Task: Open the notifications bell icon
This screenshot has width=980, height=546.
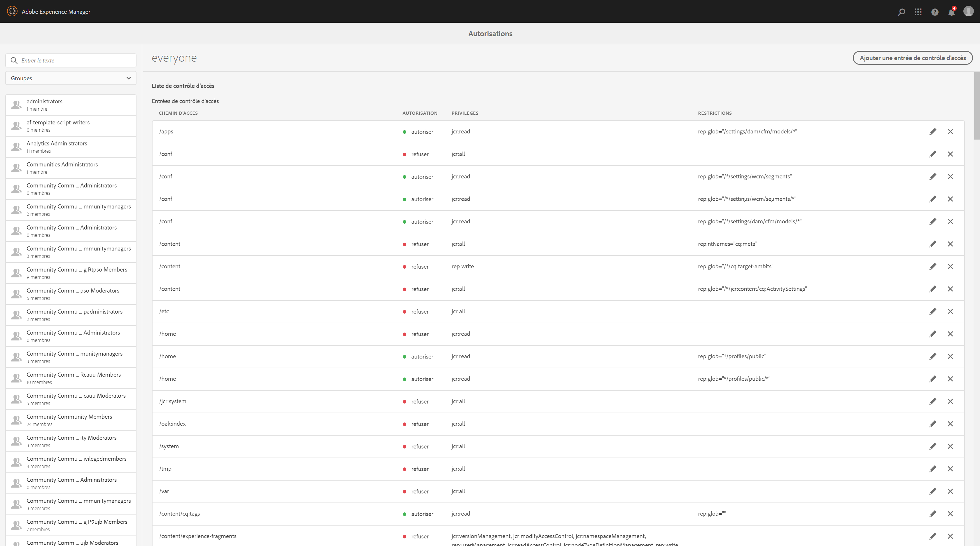Action: tap(951, 12)
